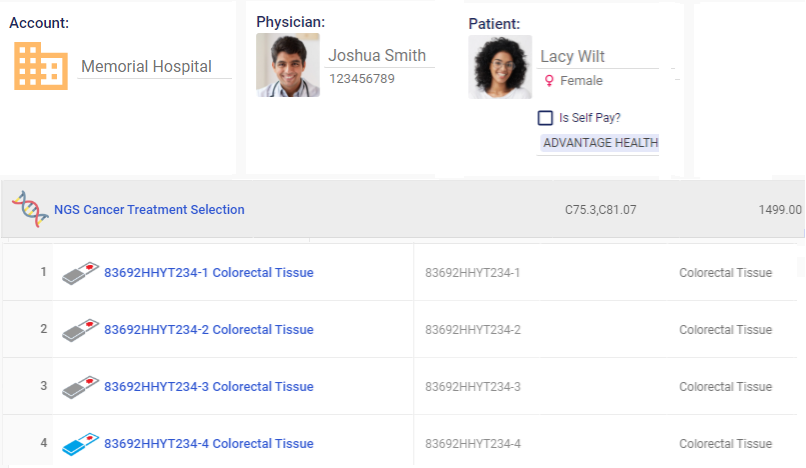Image resolution: width=806 pixels, height=468 pixels.
Task: Click the slide icon for specimen 83692HHYT234-3
Action: point(80,387)
